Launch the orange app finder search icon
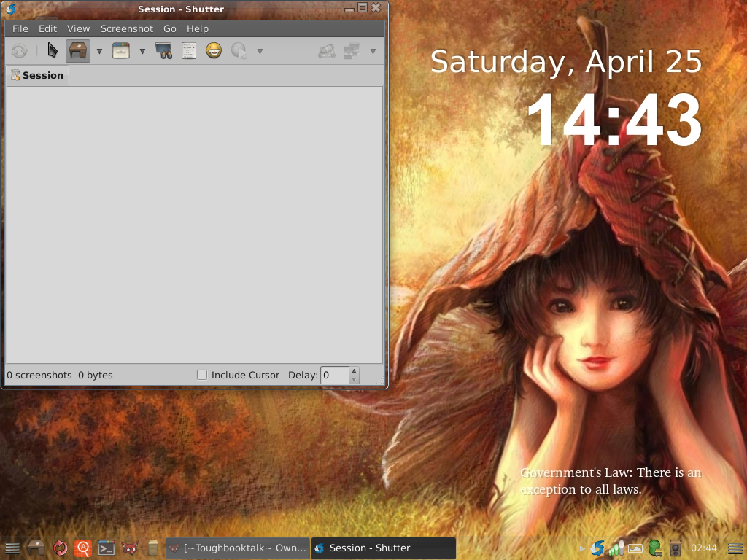The image size is (747, 560). pyautogui.click(x=83, y=548)
